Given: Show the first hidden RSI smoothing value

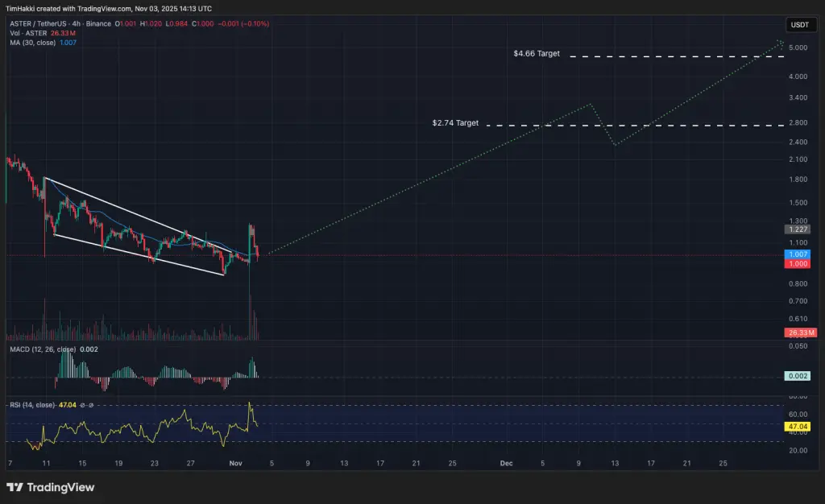Looking at the screenshot, I should (x=82, y=405).
